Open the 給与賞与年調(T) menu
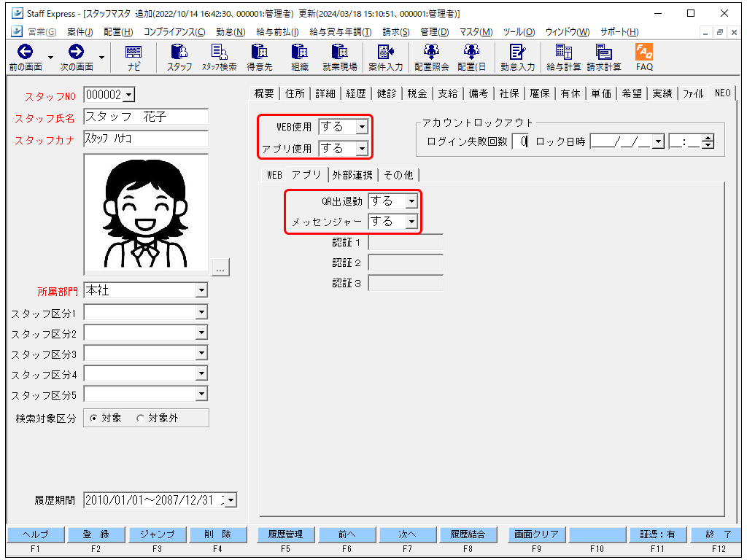The image size is (747, 560). pyautogui.click(x=340, y=32)
